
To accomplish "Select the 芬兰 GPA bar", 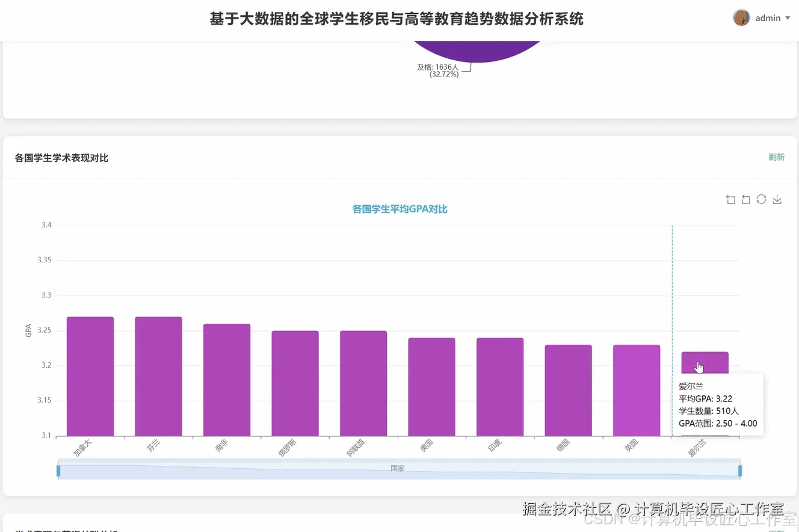I will pos(158,376).
